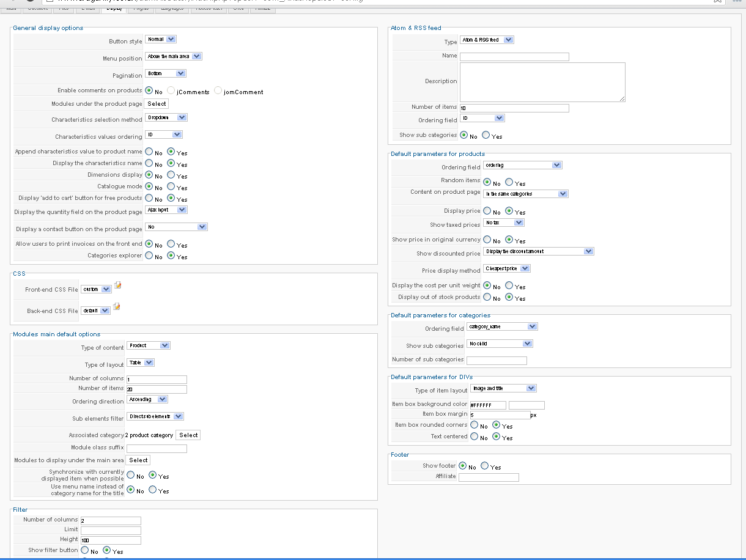Click Item box background color hex field
The width and height of the screenshot is (746, 560).
pos(488,405)
